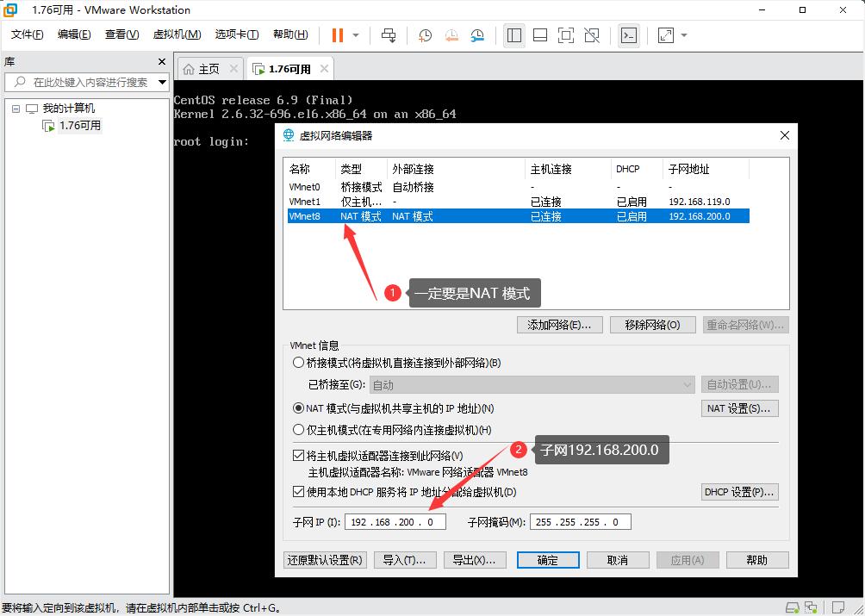Open the suspend button dropdown arrow
Screen dimensions: 865x616
pos(353,35)
